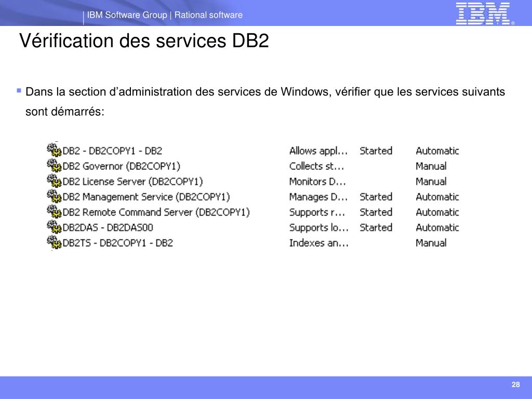Click the slide number 28

515,384
